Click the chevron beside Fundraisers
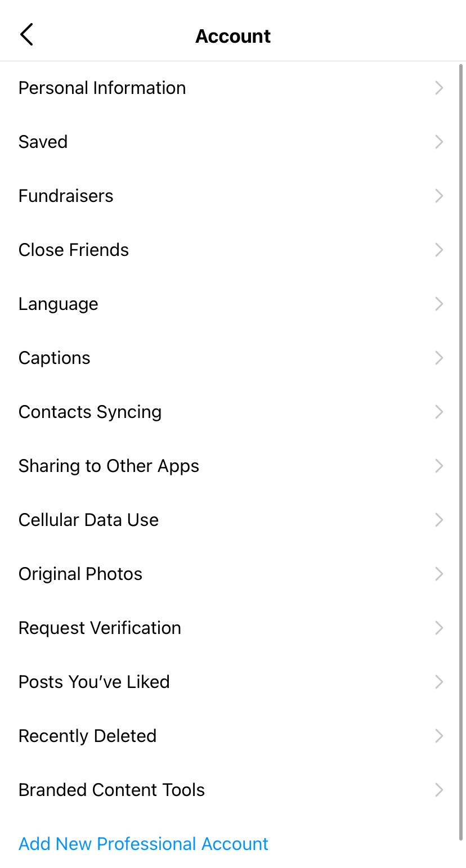Screen dimensions: 466x868 pyautogui.click(x=439, y=196)
